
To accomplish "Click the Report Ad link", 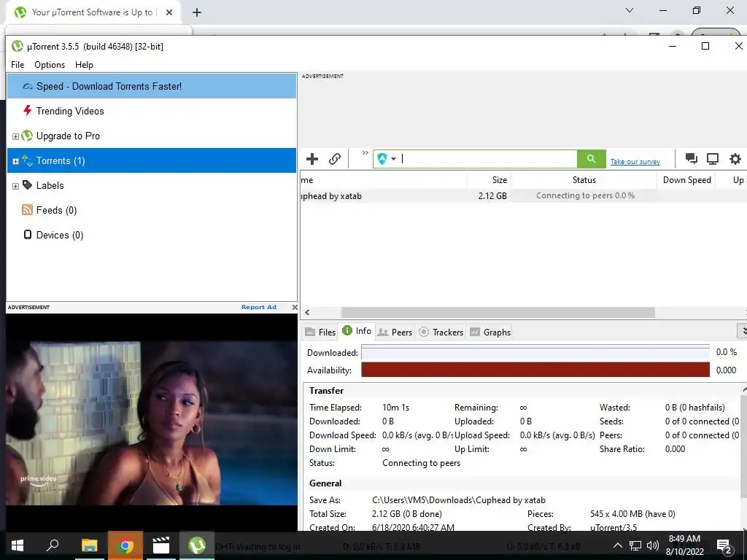I will click(259, 307).
